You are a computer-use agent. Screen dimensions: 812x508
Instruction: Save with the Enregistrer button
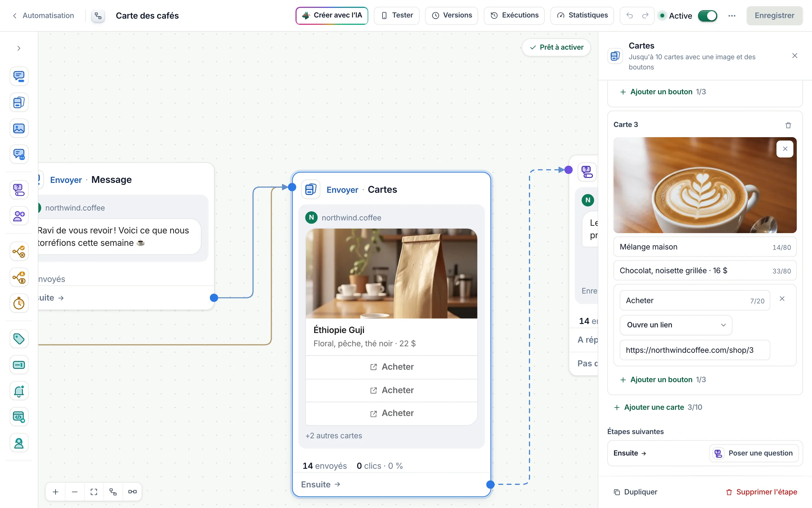pyautogui.click(x=775, y=16)
